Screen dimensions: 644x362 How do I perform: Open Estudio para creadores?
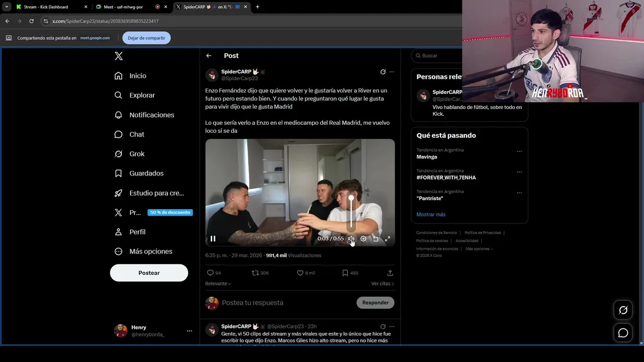pos(149,193)
